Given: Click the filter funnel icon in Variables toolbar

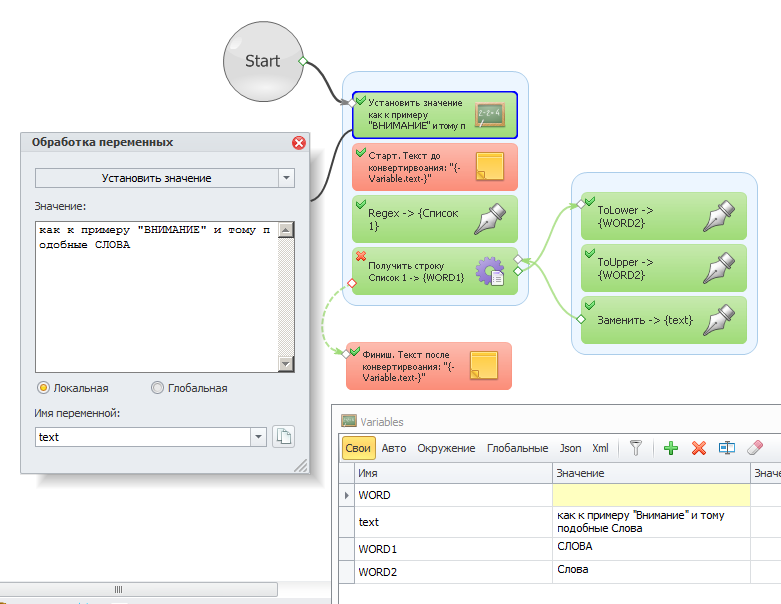Looking at the screenshot, I should click(x=636, y=448).
